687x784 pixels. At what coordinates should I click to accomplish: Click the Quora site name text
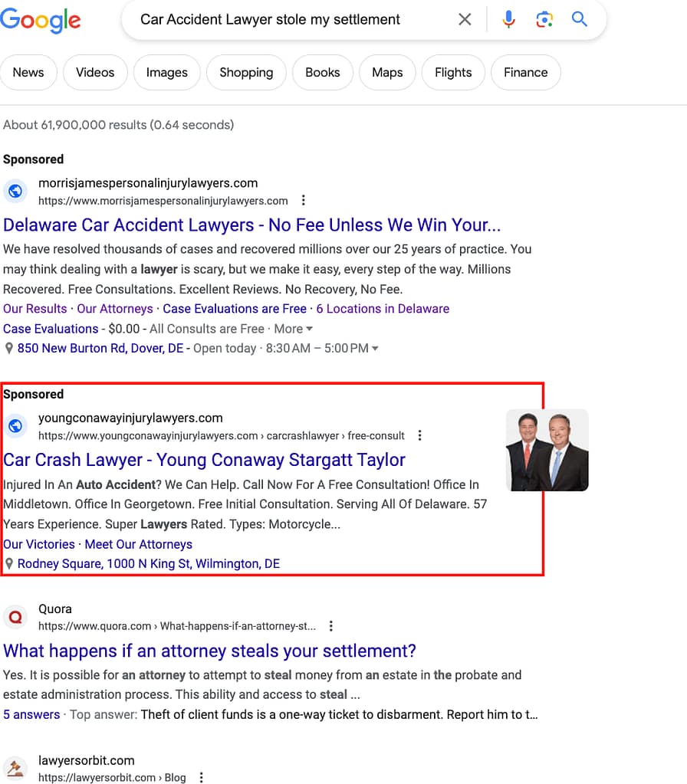(x=55, y=609)
